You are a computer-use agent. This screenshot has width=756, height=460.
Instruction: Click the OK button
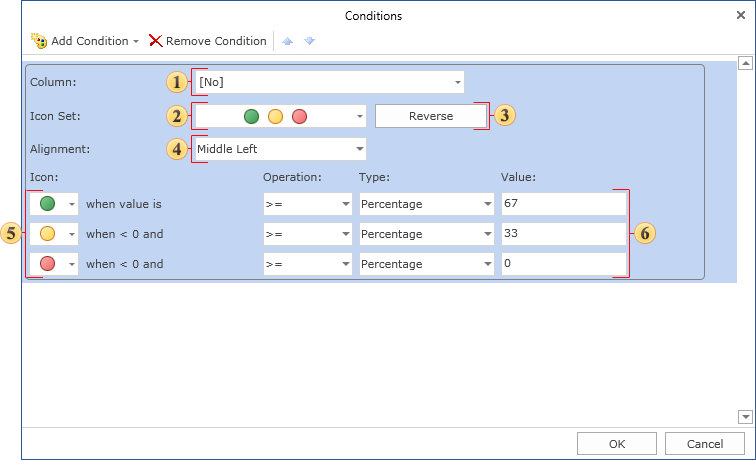tap(617, 444)
